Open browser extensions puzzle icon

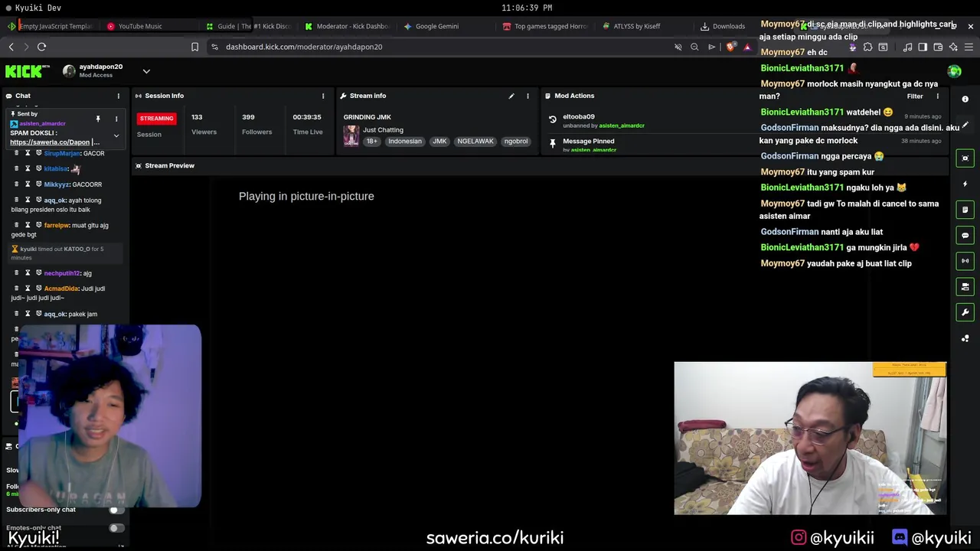click(867, 47)
